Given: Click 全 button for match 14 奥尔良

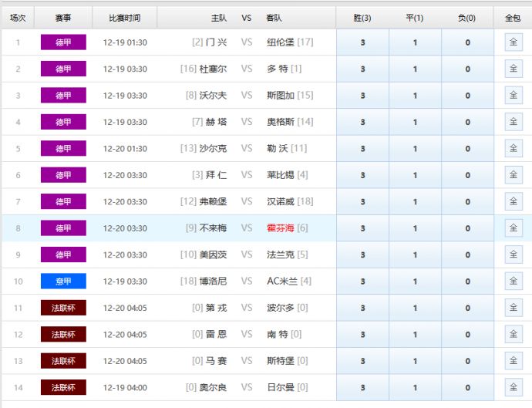Looking at the screenshot, I should pos(513,387).
